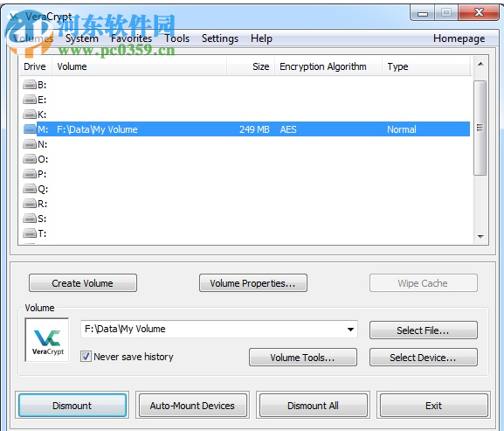504x431 pixels.
Task: Click the drive icon for T:
Action: point(30,233)
